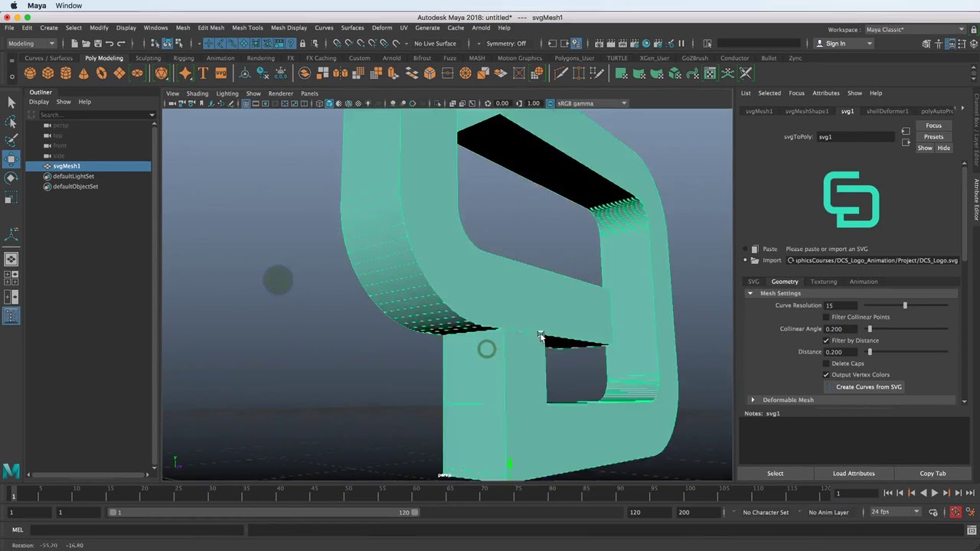
Task: Click the Load Attributes button
Action: tap(854, 474)
